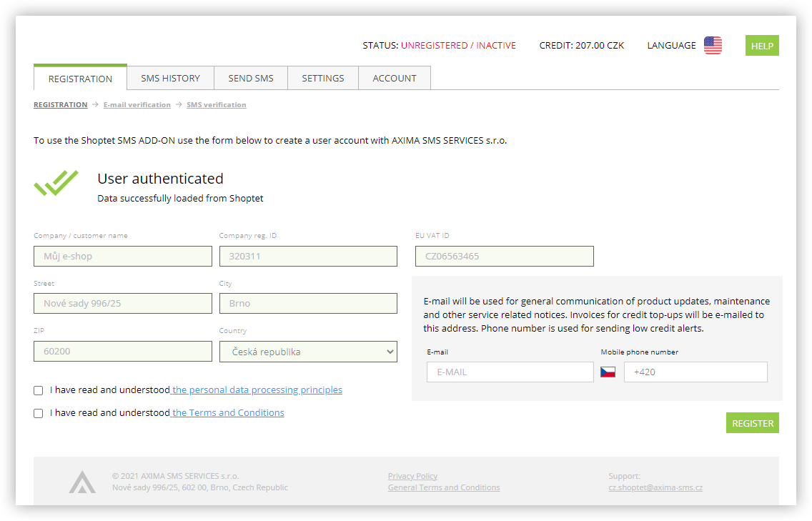Focus the Street input field
Viewport: 812px width, 521px height.
click(123, 304)
